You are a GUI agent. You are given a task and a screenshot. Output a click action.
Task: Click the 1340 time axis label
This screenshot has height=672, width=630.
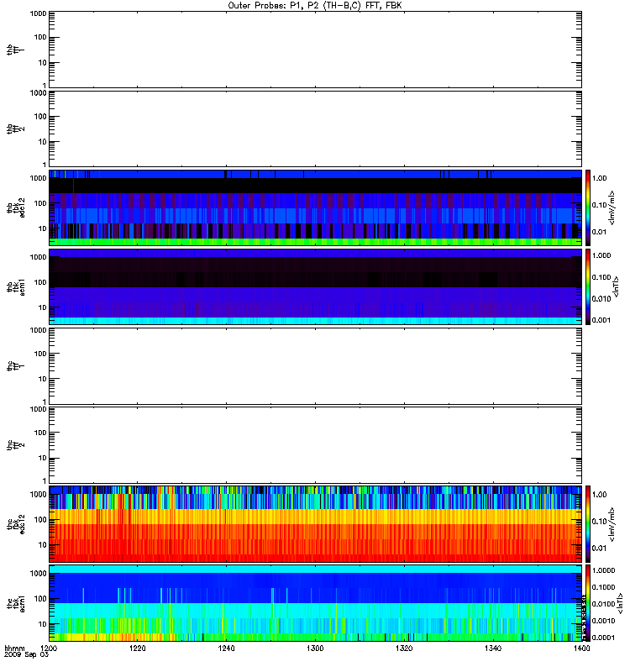coord(493,648)
